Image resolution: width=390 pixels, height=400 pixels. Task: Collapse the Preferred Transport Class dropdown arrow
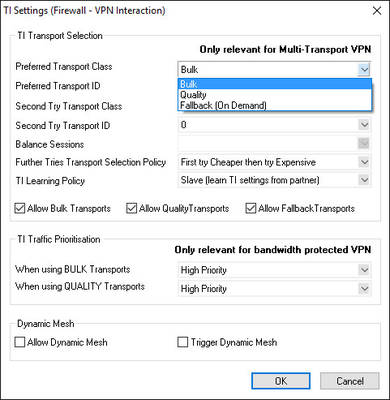(x=364, y=70)
